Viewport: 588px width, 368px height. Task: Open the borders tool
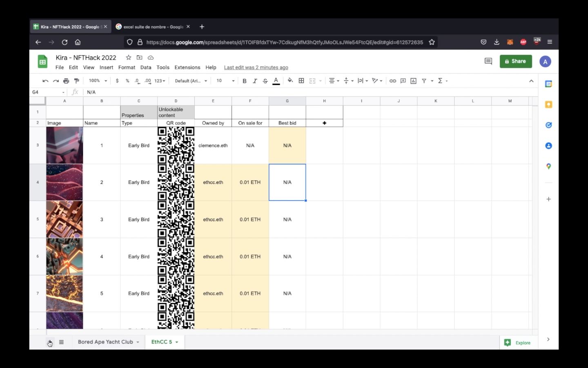pos(301,81)
